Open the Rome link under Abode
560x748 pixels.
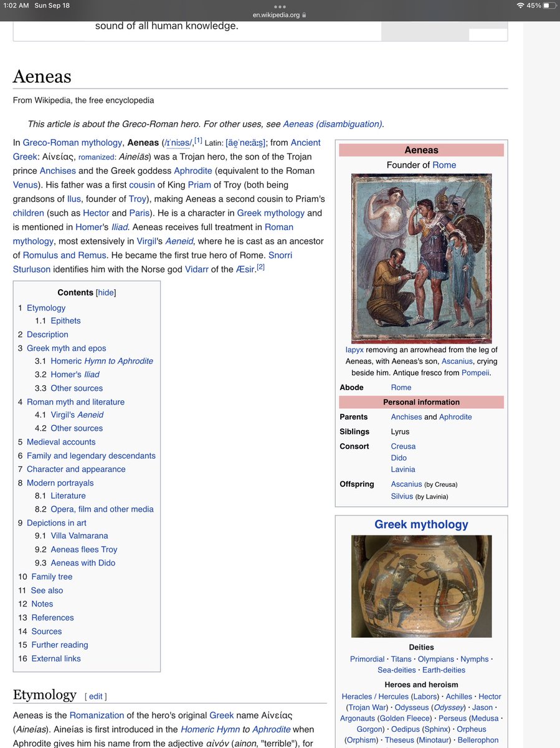(x=401, y=387)
